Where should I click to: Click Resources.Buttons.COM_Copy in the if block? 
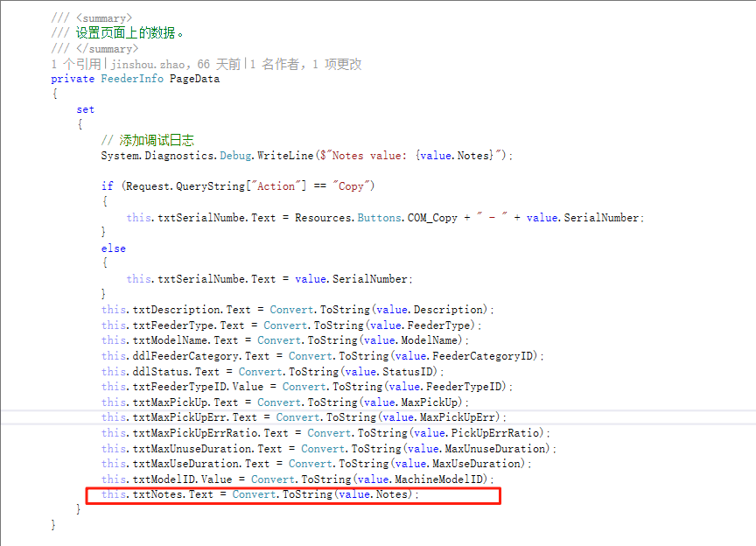(x=376, y=218)
